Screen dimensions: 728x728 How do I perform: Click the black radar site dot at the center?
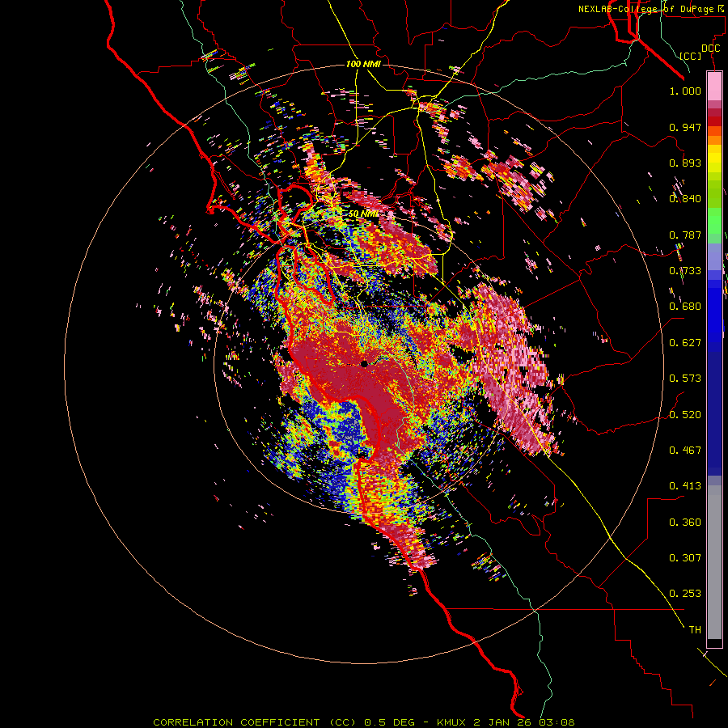[x=364, y=364]
